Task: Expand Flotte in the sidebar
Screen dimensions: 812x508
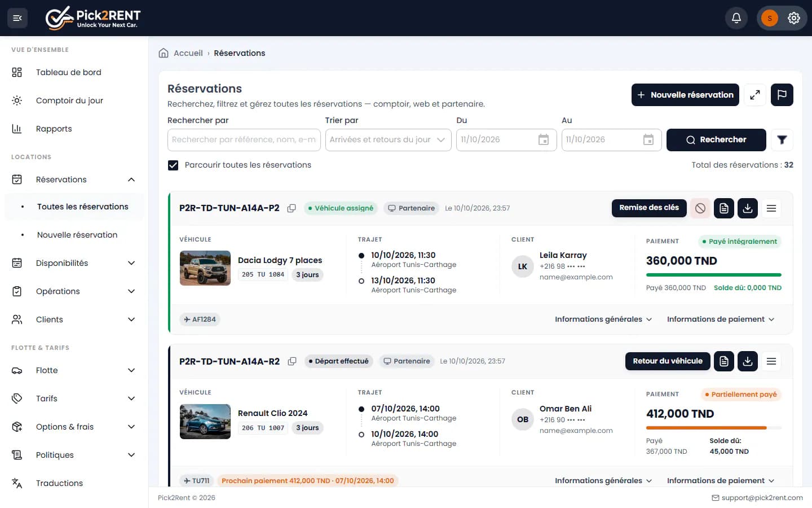Action: 73,370
